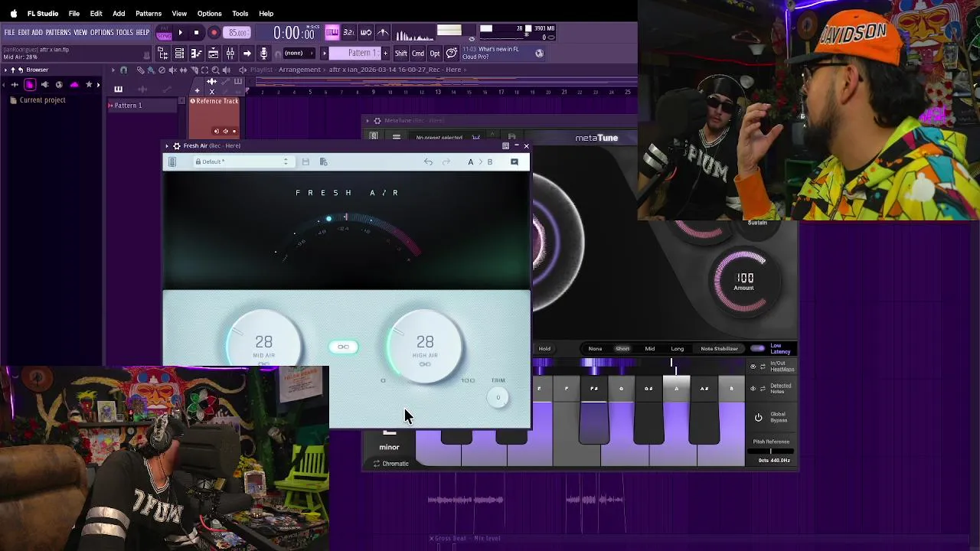Click the tempo 85.000 field
The width and height of the screenshot is (980, 551).
pyautogui.click(x=237, y=33)
